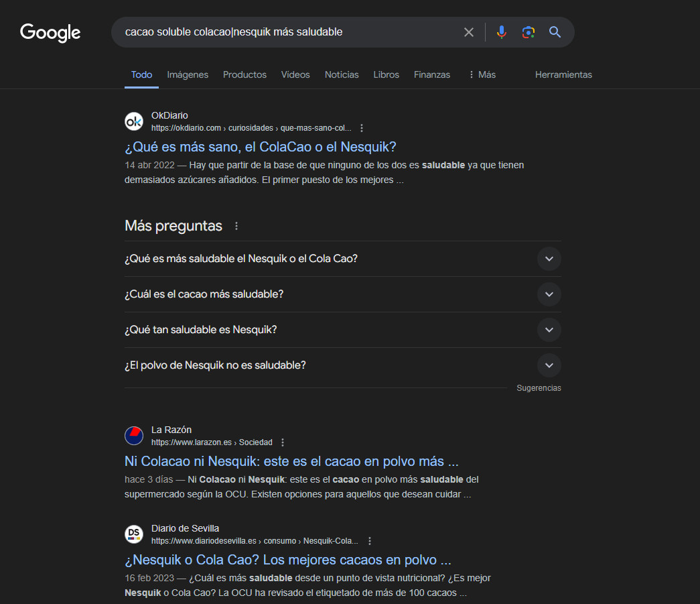Open the three-dot menu beside Diario de Sevilla result
The width and height of the screenshot is (700, 604).
369,541
